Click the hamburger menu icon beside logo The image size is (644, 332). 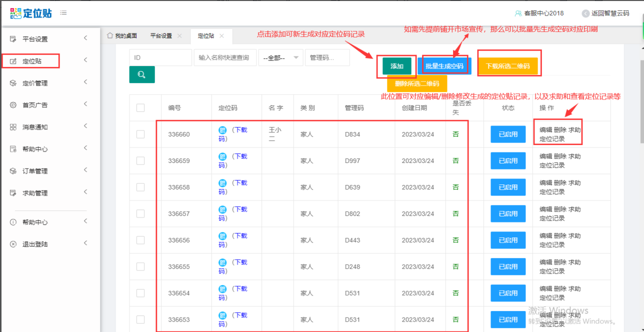[63, 12]
